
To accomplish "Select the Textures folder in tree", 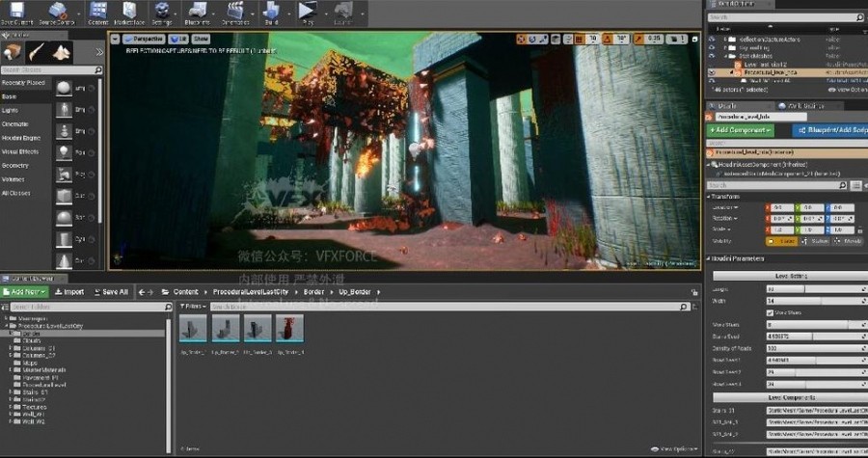I will 35,407.
